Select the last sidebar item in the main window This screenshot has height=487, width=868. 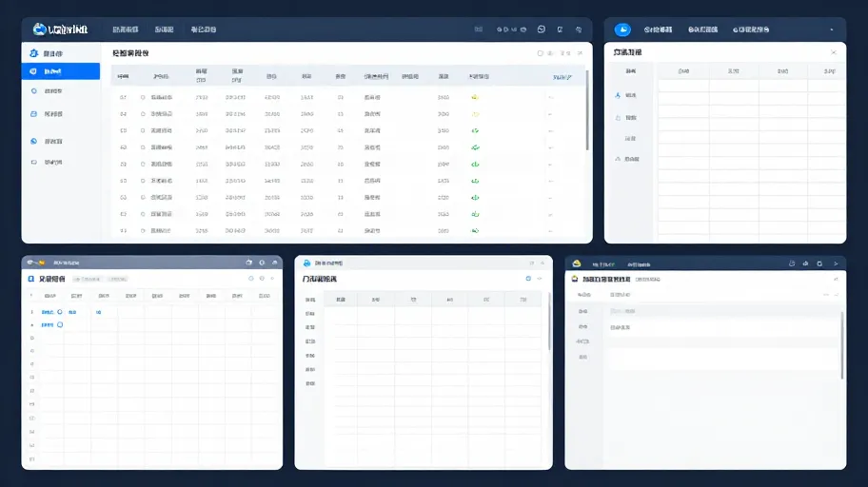tap(61, 162)
